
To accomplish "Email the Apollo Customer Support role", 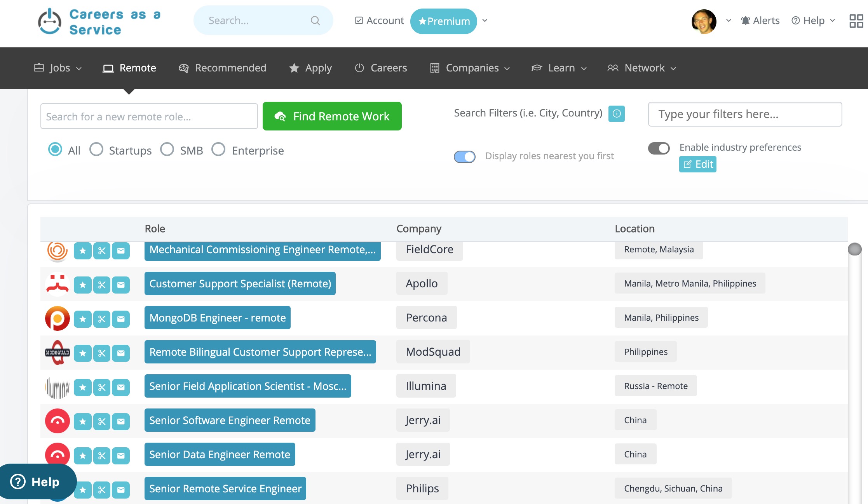I will tap(121, 285).
